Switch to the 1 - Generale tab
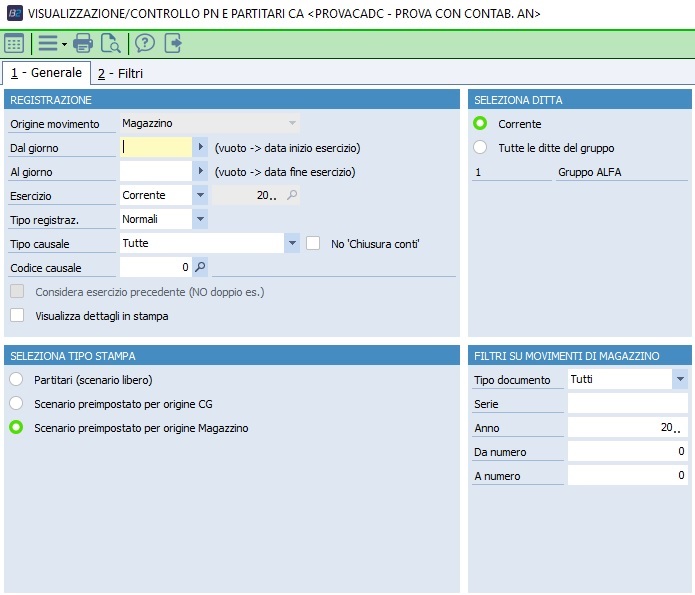This screenshot has height=595, width=695. click(x=46, y=73)
